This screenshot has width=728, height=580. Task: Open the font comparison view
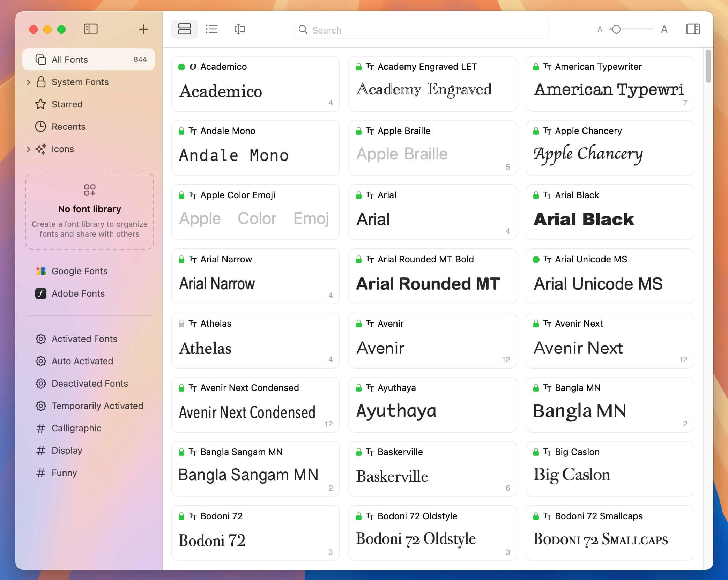click(239, 29)
